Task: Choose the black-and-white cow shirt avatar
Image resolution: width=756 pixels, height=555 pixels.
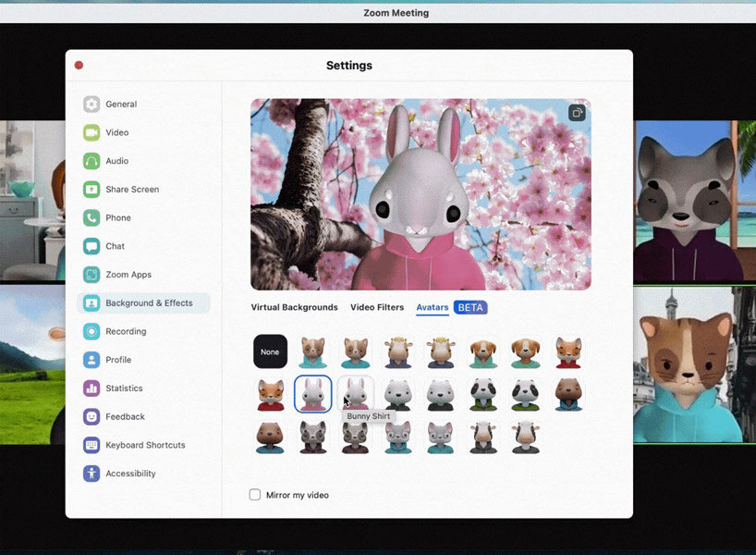Action: coord(526,438)
